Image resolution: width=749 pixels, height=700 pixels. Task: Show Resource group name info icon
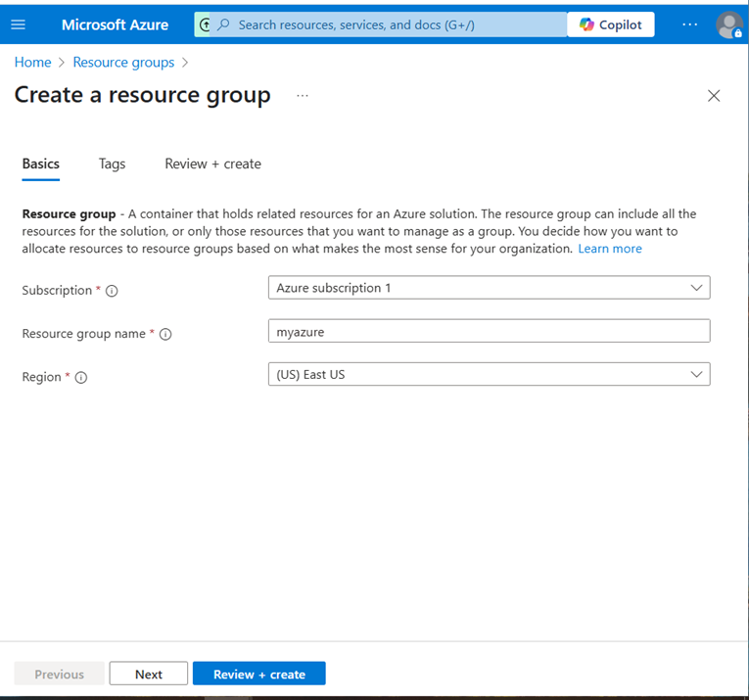click(165, 334)
